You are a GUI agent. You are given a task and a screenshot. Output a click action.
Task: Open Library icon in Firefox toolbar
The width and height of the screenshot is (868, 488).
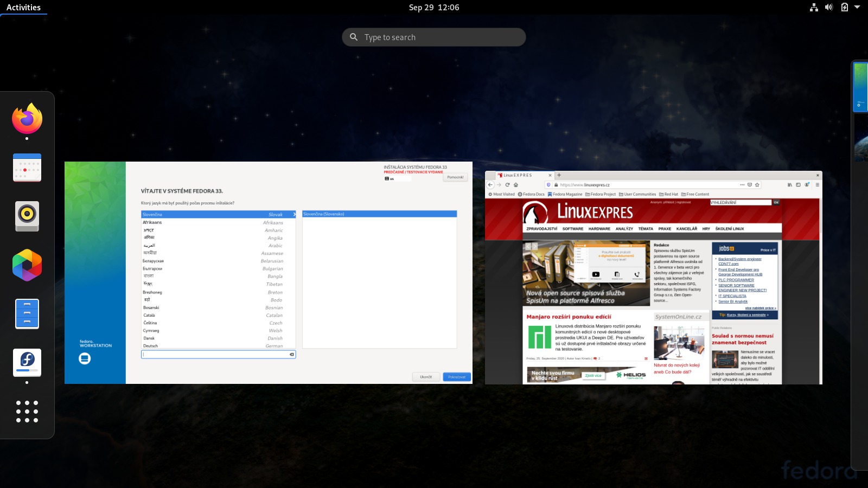coord(790,185)
